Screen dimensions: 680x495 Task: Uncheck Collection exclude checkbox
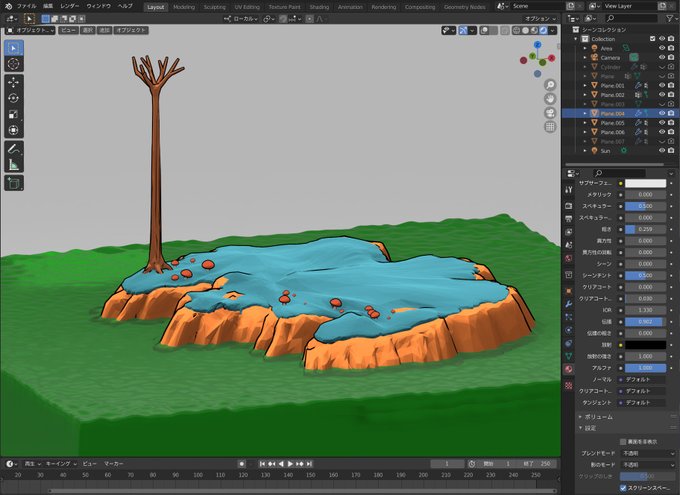(653, 39)
